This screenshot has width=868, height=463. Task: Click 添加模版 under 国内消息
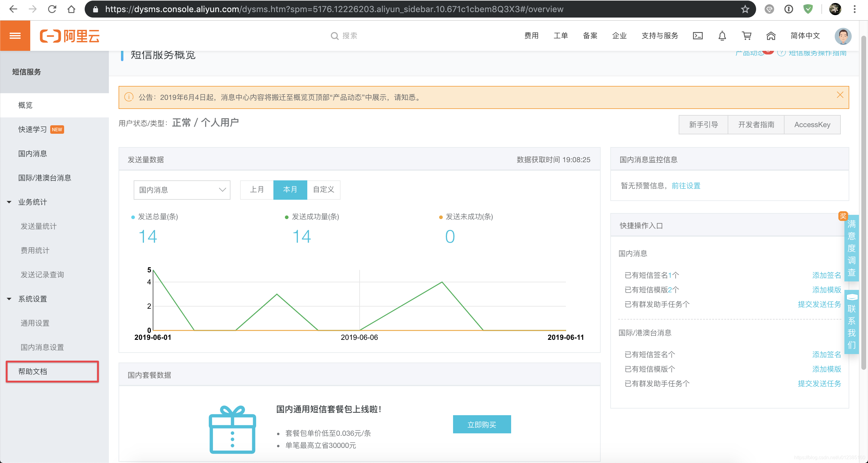pos(827,290)
